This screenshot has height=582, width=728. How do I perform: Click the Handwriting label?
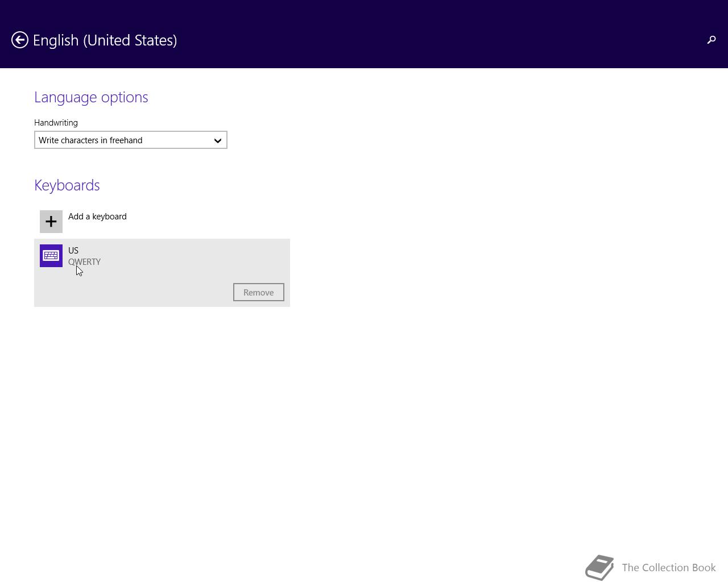[x=56, y=123]
